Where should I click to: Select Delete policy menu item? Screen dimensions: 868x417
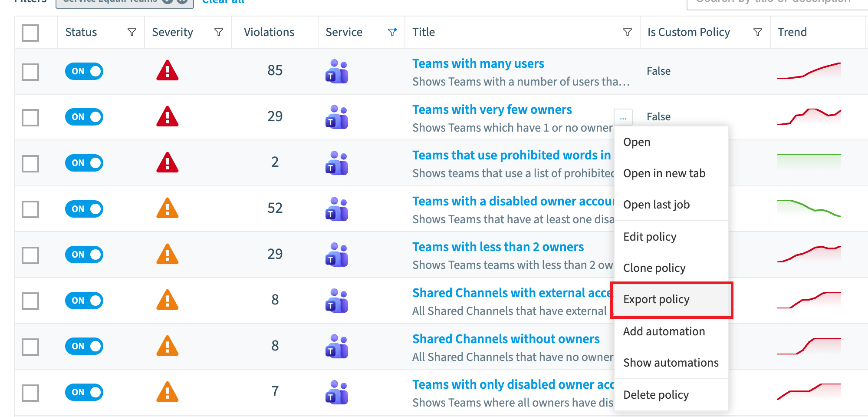671,395
